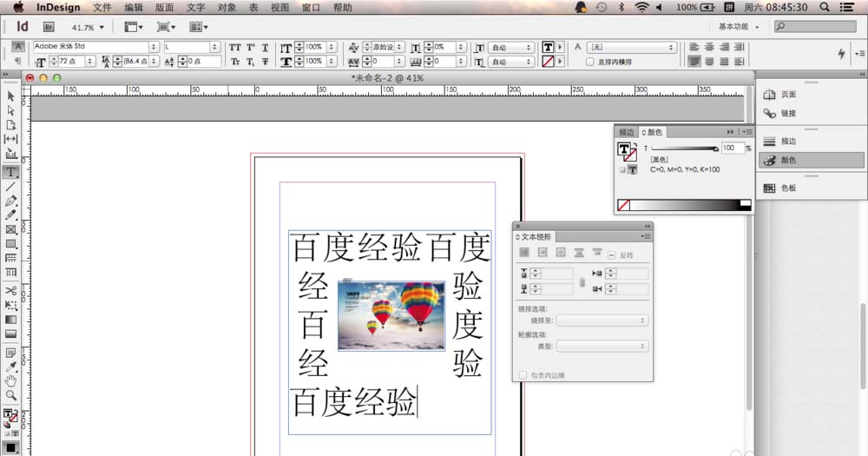The image size is (868, 456).
Task: Choose the jump object wrap icon
Action: pos(579,253)
